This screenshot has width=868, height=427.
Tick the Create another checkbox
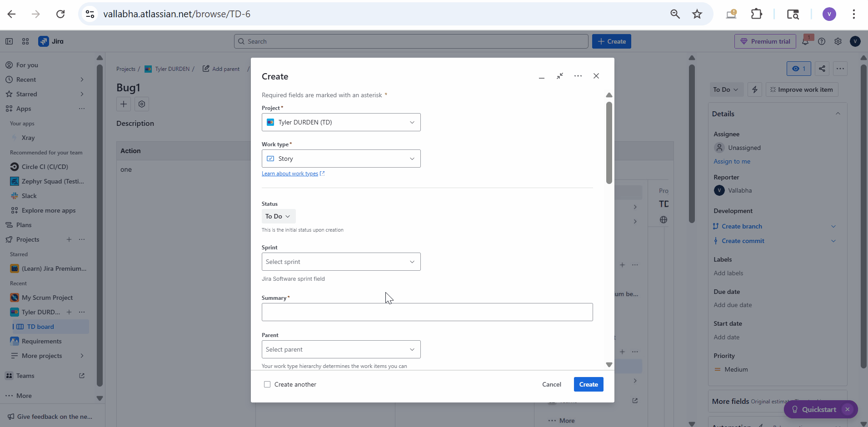(267, 384)
